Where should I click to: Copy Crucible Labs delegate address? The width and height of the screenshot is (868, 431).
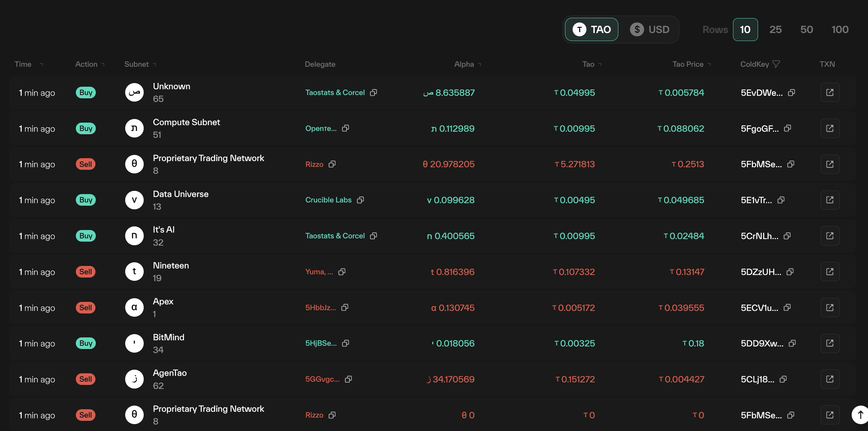[360, 200]
